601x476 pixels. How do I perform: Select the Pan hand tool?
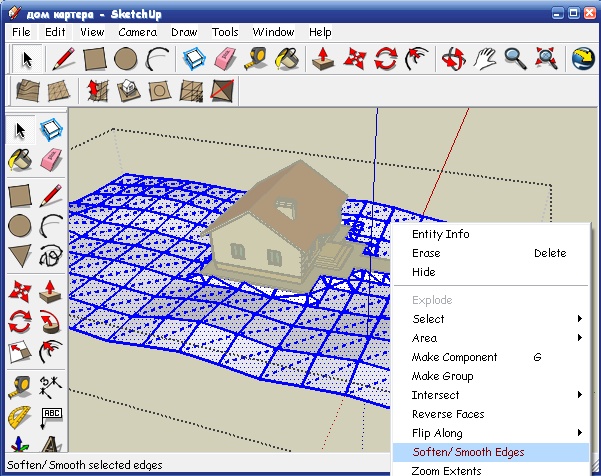tap(484, 59)
